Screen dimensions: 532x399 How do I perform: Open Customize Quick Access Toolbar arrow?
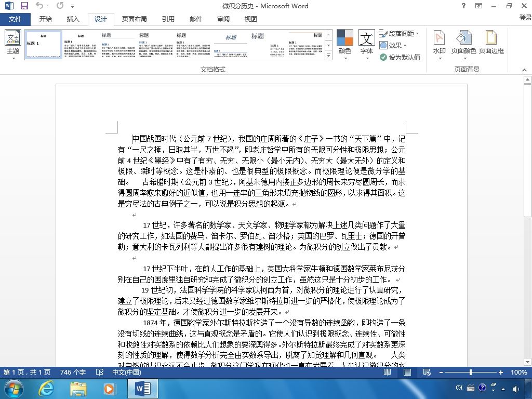72,6
